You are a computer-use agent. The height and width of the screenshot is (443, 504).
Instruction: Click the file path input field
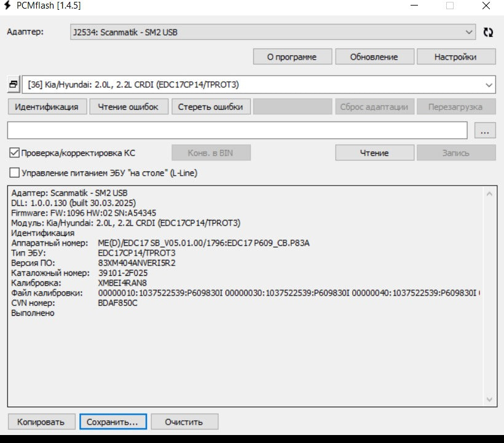coord(237,130)
